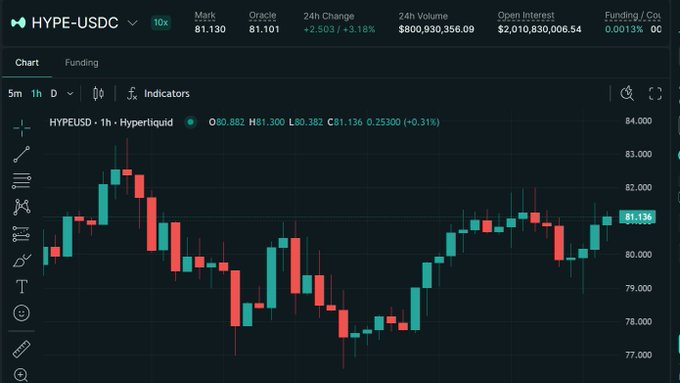Select the crosshair cursor tool
The image size is (680, 383).
(x=22, y=128)
